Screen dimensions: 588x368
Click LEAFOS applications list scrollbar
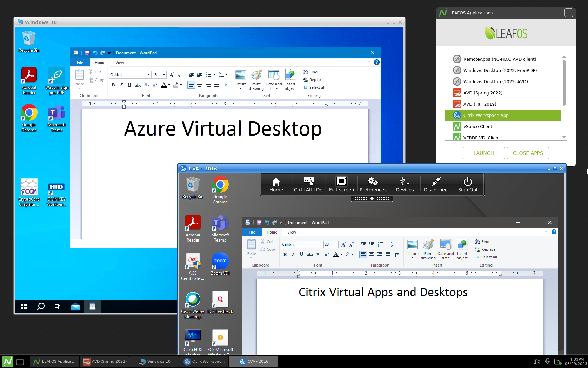564,83
